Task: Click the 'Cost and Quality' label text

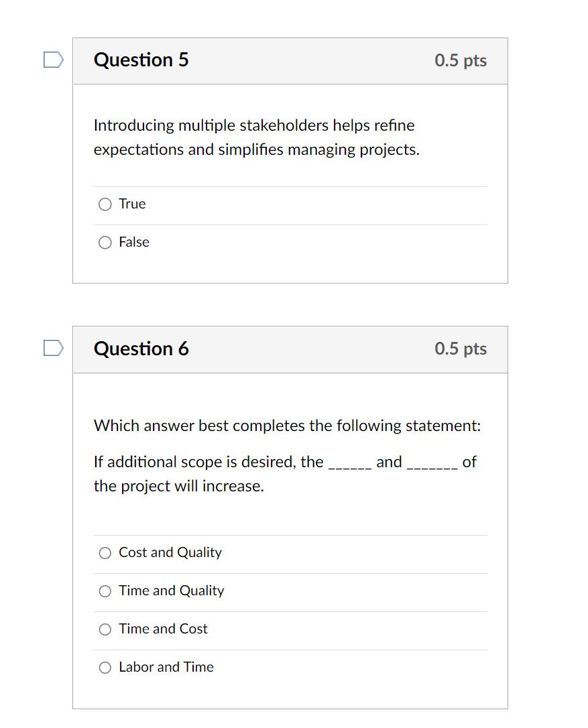Action: (170, 552)
